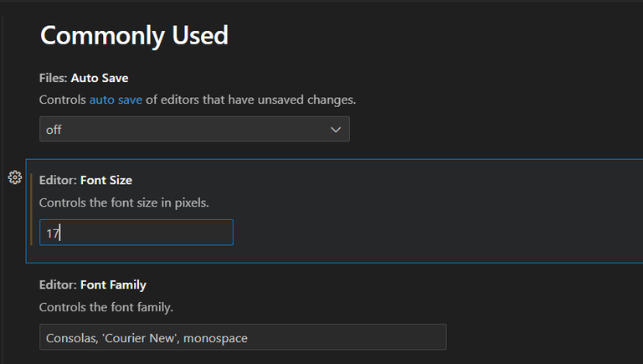643x364 pixels.
Task: Click the "Files:" category prefix label
Action: 53,78
